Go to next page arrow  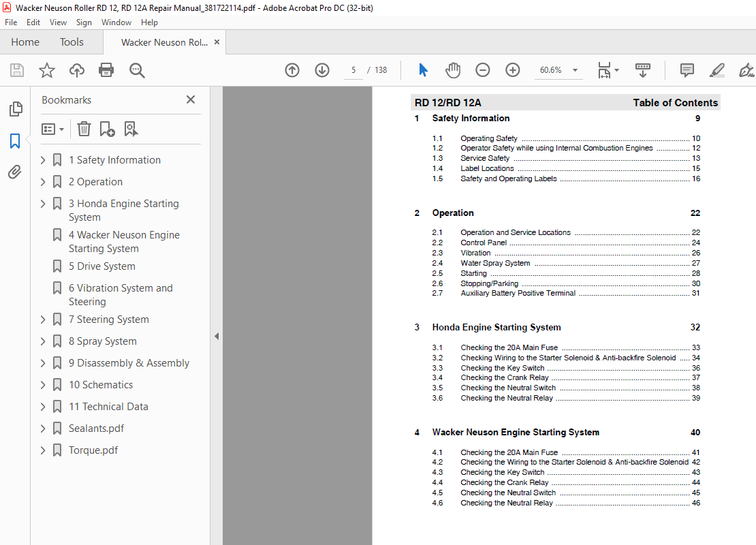(x=322, y=70)
